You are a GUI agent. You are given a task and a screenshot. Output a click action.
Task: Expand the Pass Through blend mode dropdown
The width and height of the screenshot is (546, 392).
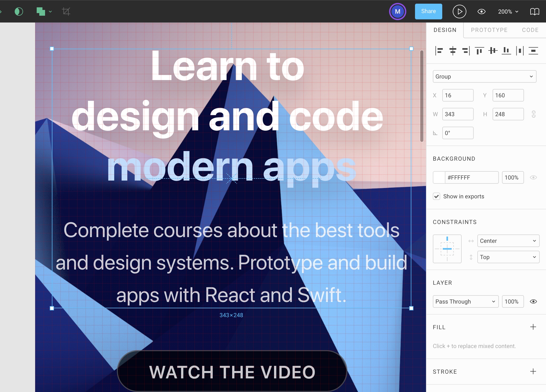click(465, 301)
